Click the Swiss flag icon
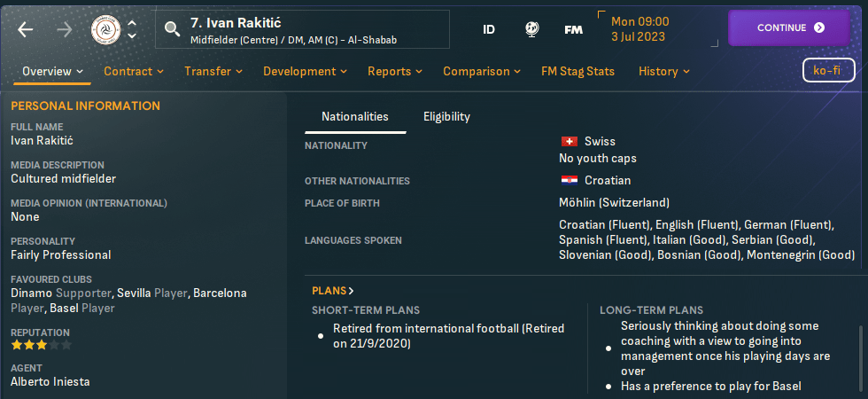The height and width of the screenshot is (399, 868). click(x=570, y=142)
